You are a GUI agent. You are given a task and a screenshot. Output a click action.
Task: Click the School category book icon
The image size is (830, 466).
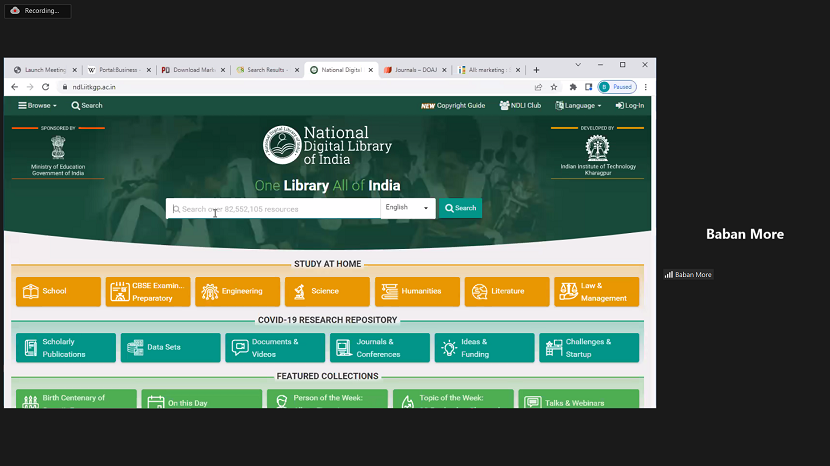click(30, 291)
